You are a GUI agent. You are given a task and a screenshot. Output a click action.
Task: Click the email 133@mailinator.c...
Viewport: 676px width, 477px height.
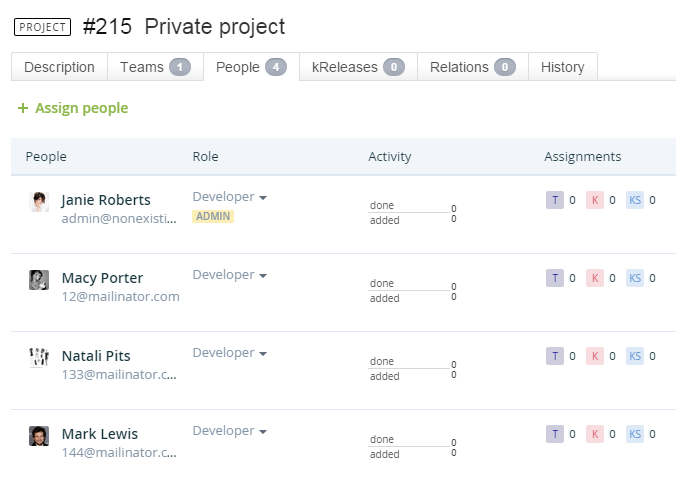(x=119, y=375)
